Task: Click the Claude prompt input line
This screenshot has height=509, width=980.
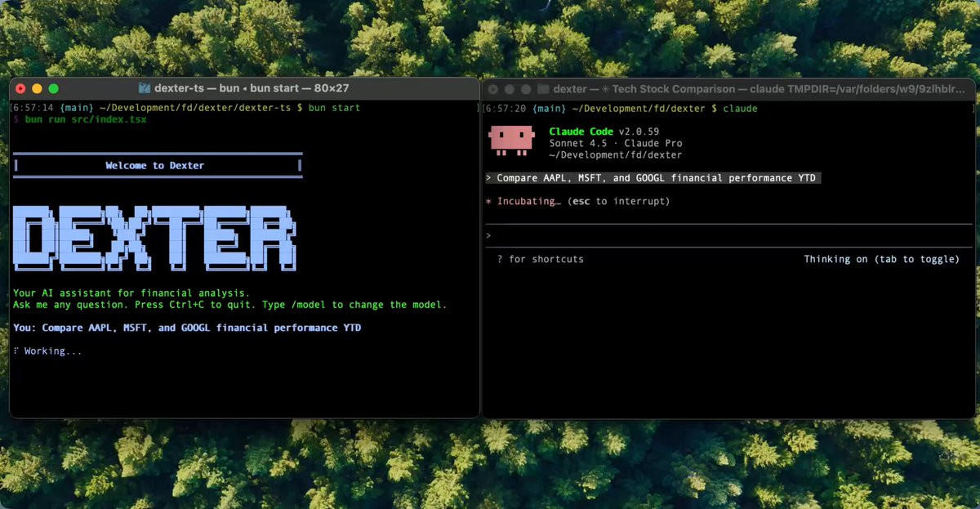Action: [728, 236]
